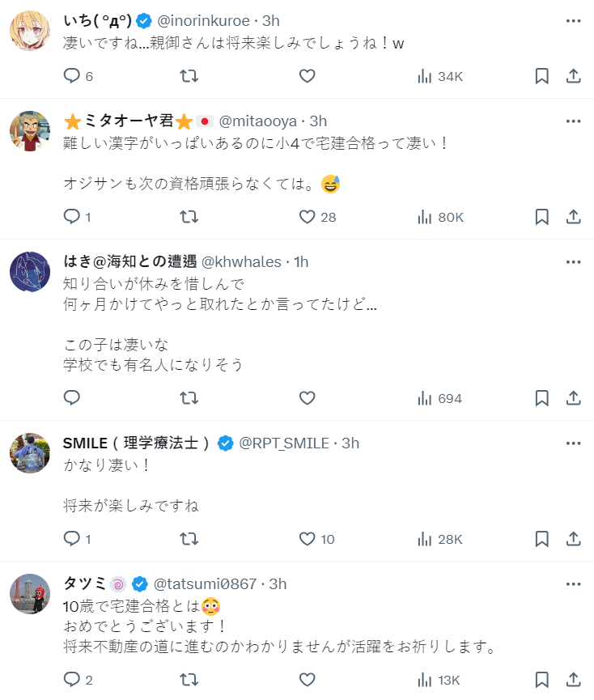The width and height of the screenshot is (594, 700).
Task: Reply to the @khwhales tweet
Action: pos(72,398)
